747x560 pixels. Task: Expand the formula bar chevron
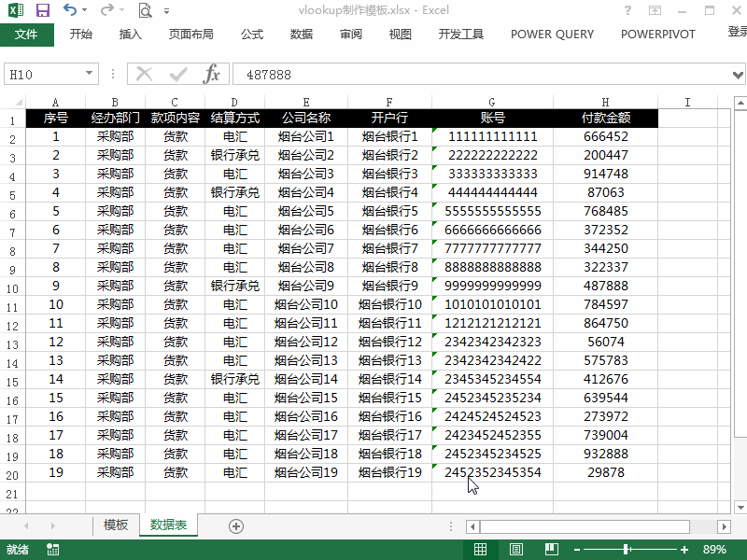tap(738, 75)
